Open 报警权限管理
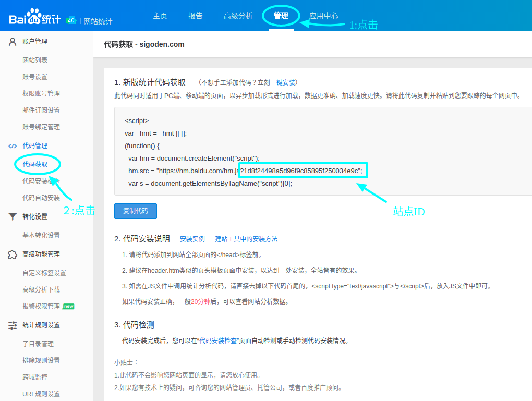Viewport: 532px width, 401px height. [41, 306]
